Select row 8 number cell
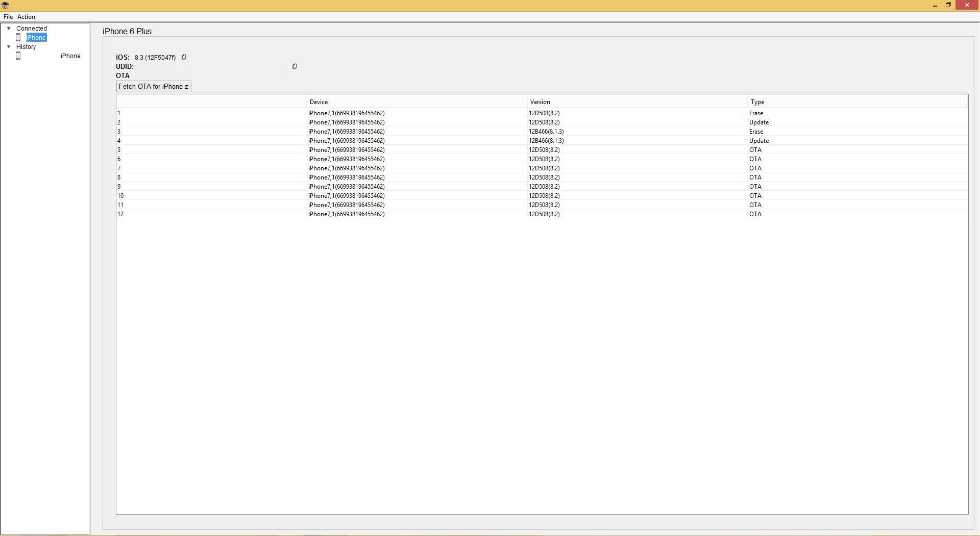Image resolution: width=980 pixels, height=536 pixels. [211, 177]
